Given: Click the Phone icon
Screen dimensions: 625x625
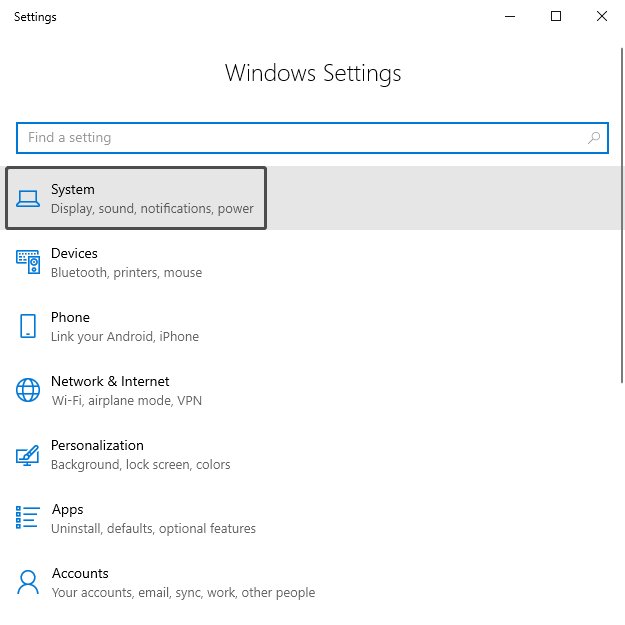Looking at the screenshot, I should coord(28,326).
